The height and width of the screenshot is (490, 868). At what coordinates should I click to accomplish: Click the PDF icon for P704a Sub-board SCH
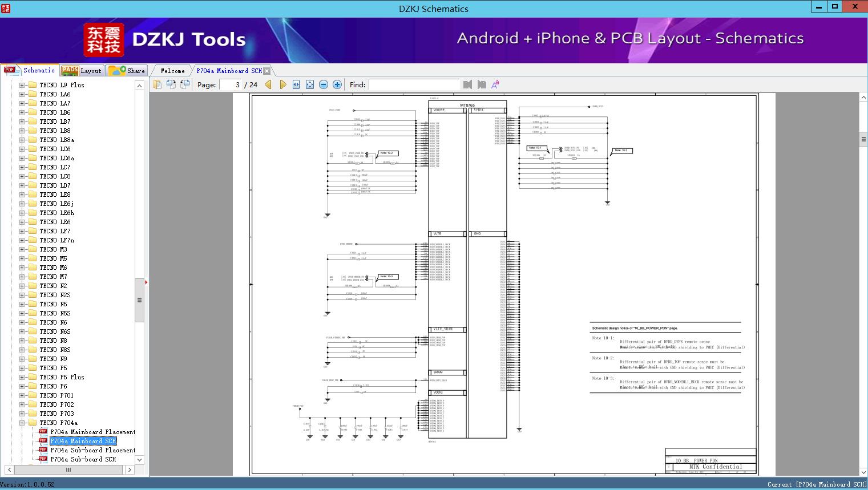pyautogui.click(x=43, y=459)
